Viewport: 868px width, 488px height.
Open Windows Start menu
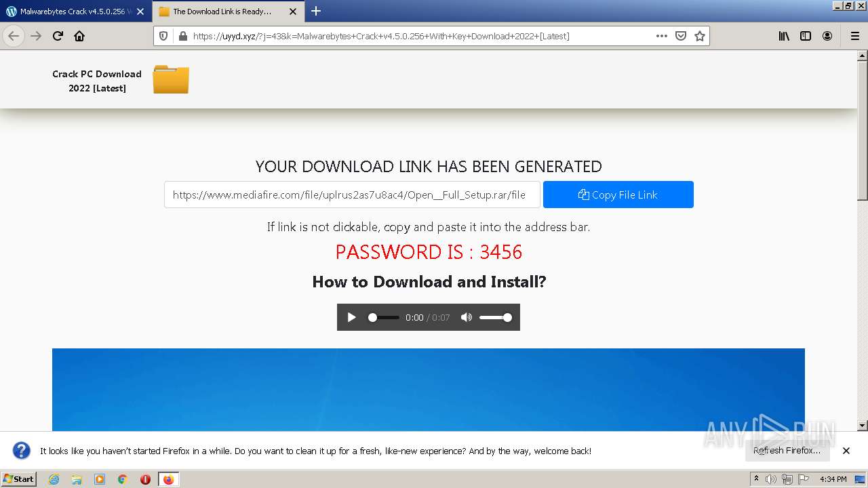(x=19, y=479)
